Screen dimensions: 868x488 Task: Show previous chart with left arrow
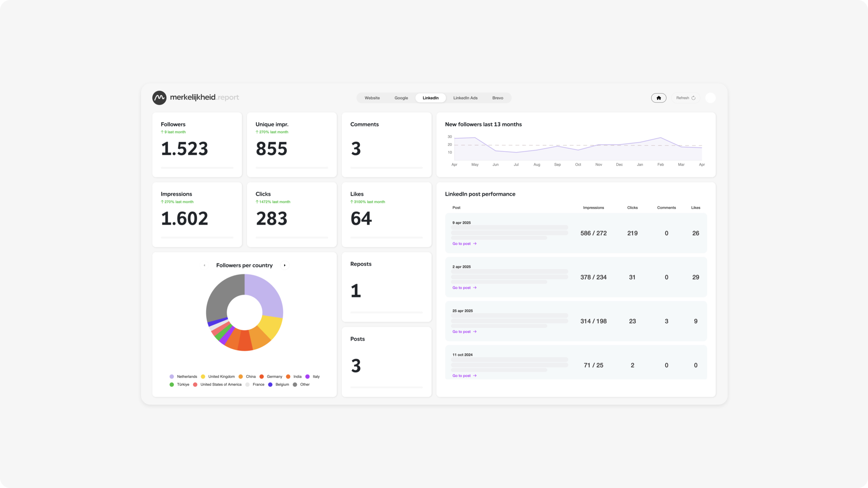pos(204,265)
